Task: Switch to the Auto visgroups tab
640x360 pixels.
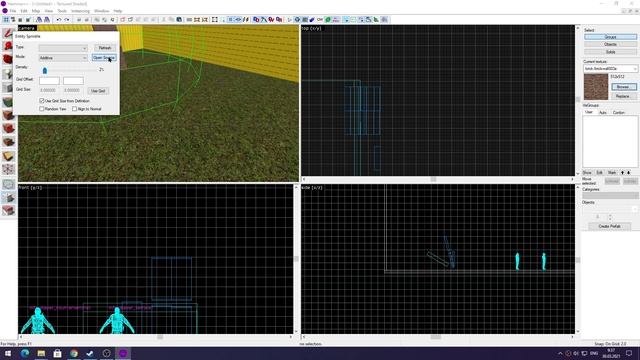Action: pos(603,112)
